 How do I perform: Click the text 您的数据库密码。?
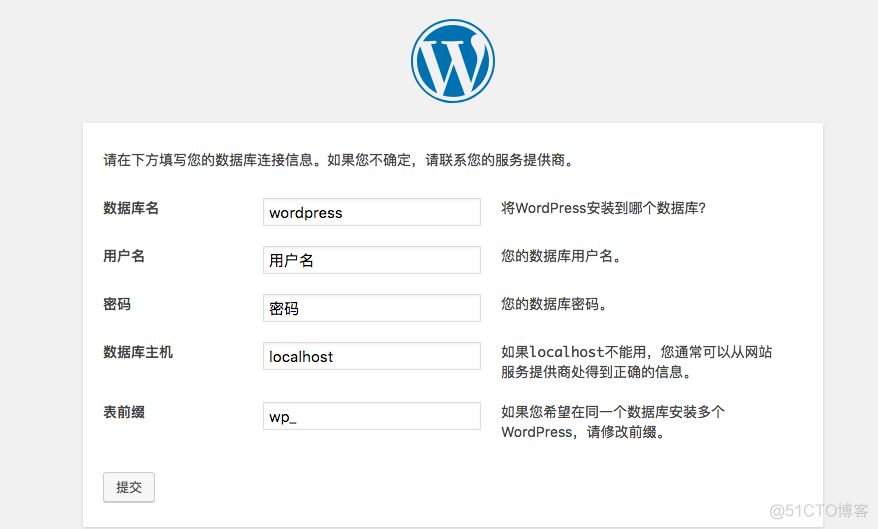point(554,305)
